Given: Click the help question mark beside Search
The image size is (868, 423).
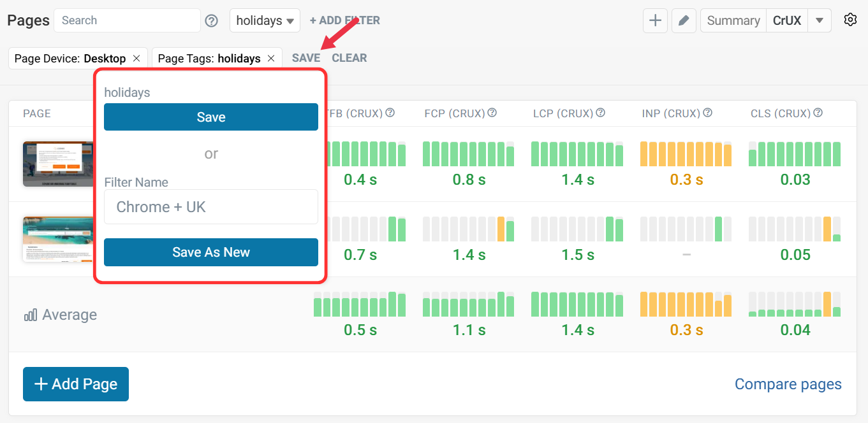Looking at the screenshot, I should (212, 21).
